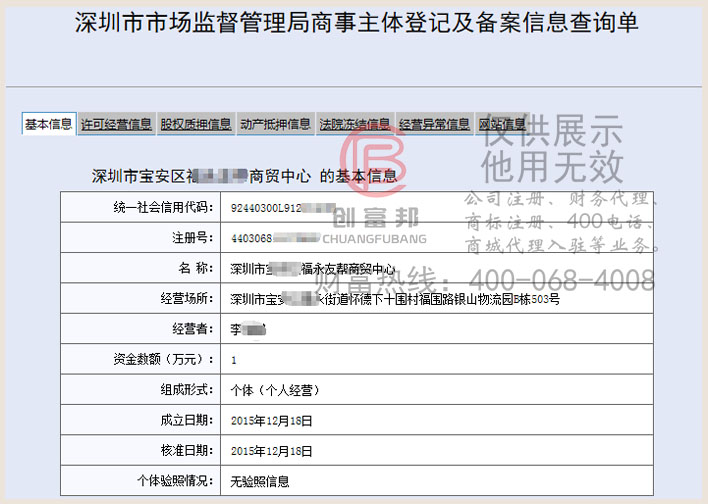Viewport: 708px width, 504px height.
Task: Switch to the 股权质押信息 tab
Action: 196,124
